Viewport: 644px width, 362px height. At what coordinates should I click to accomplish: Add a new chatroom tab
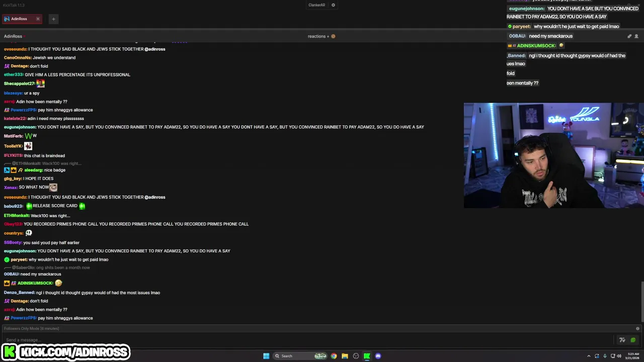53,19
